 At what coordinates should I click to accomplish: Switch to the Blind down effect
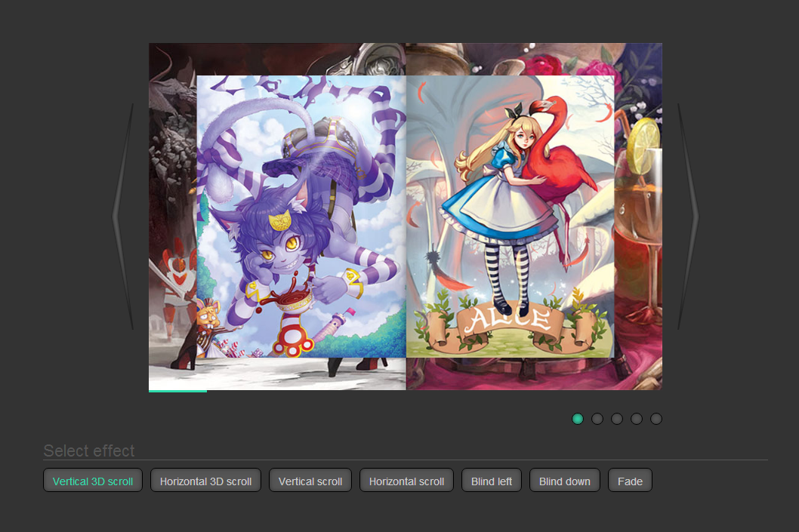[x=565, y=480]
